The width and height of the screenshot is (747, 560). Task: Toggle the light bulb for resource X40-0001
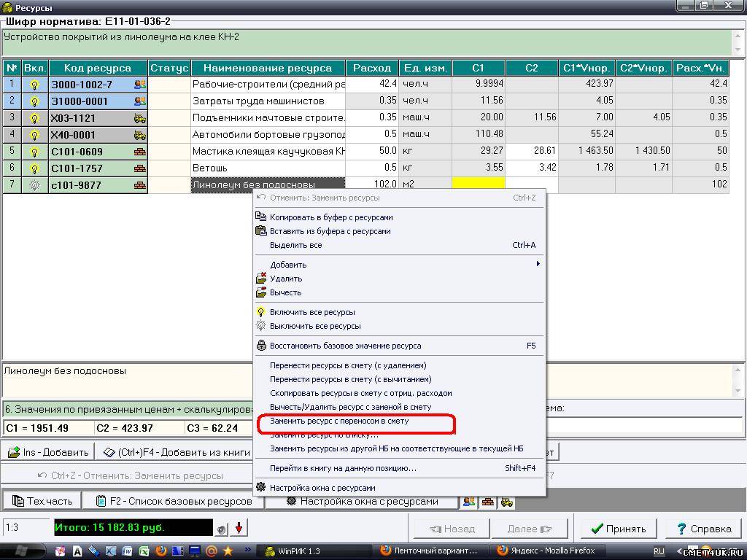[x=34, y=135]
